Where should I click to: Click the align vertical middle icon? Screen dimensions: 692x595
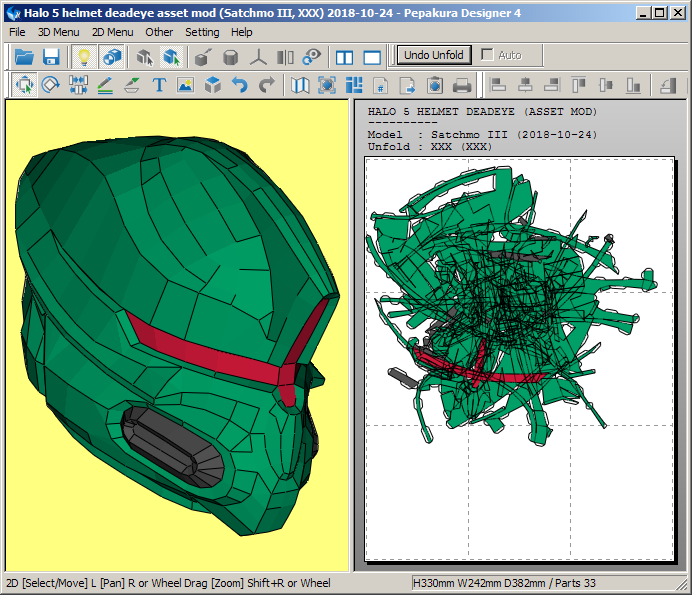[606, 84]
